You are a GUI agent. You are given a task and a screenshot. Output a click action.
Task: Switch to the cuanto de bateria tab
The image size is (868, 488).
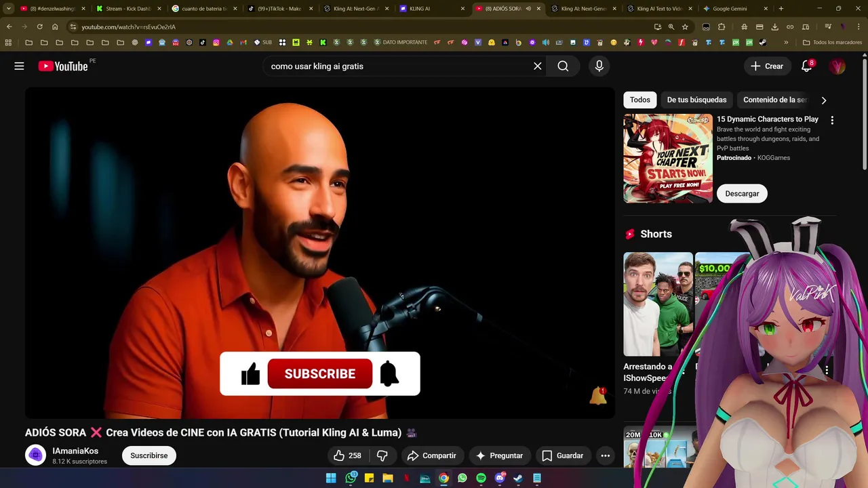pyautogui.click(x=205, y=9)
